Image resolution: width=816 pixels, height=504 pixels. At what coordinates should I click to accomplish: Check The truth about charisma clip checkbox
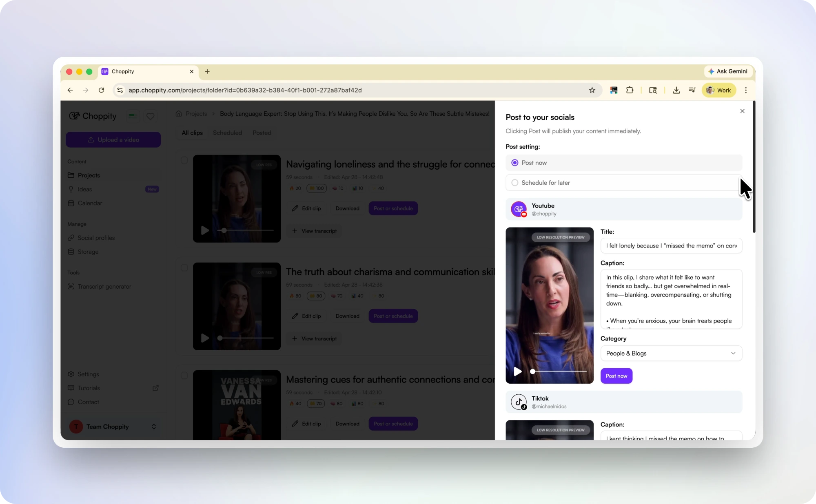184,267
